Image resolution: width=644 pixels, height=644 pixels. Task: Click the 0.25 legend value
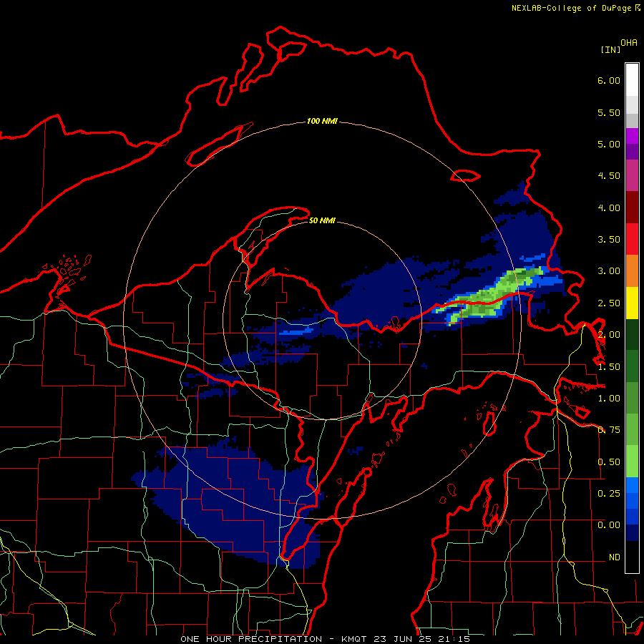click(609, 493)
